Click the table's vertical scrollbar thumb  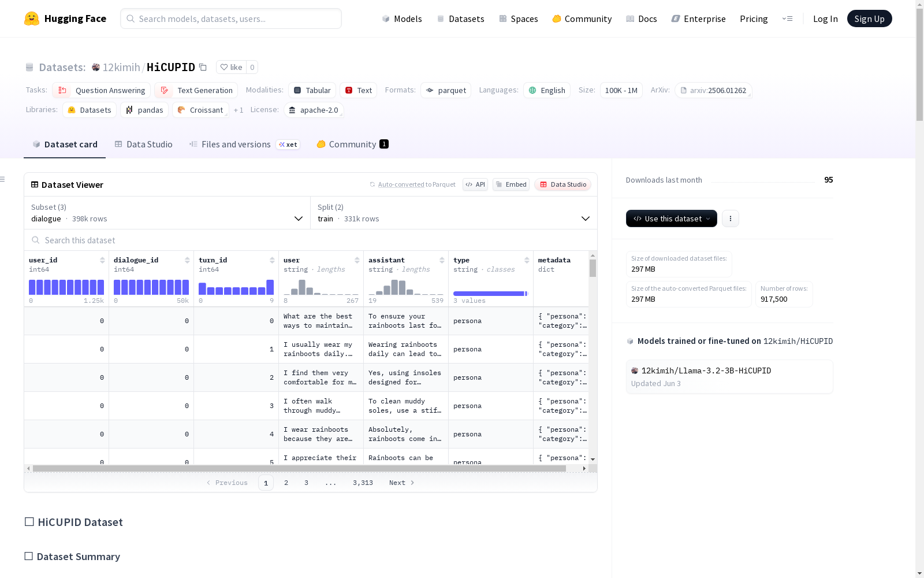pyautogui.click(x=593, y=268)
